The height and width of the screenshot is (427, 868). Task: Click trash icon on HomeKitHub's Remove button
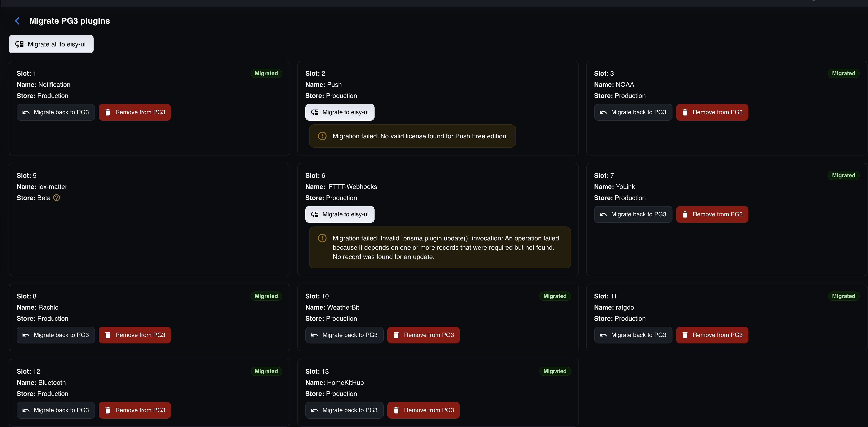click(396, 410)
